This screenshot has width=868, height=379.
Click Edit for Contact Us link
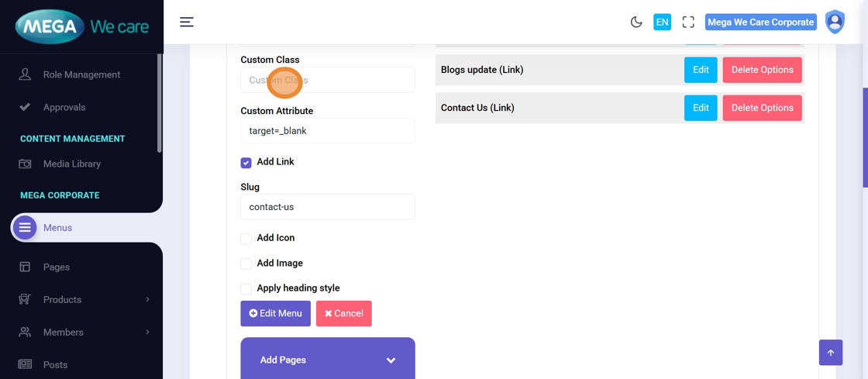pos(700,108)
